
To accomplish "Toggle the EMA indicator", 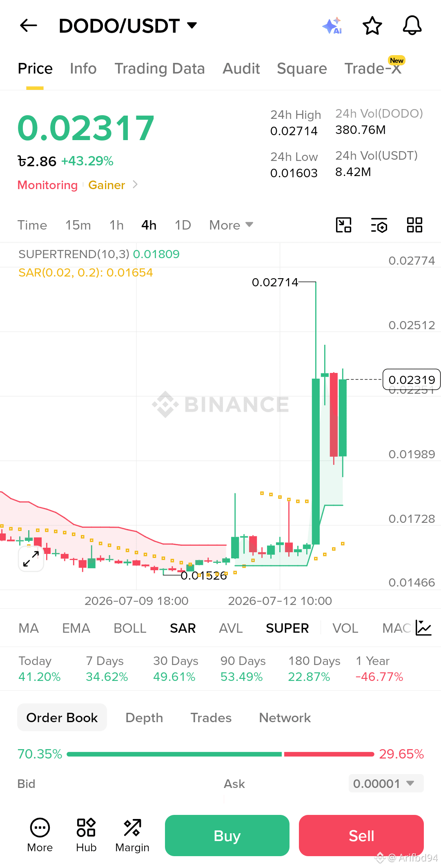I will tap(76, 628).
